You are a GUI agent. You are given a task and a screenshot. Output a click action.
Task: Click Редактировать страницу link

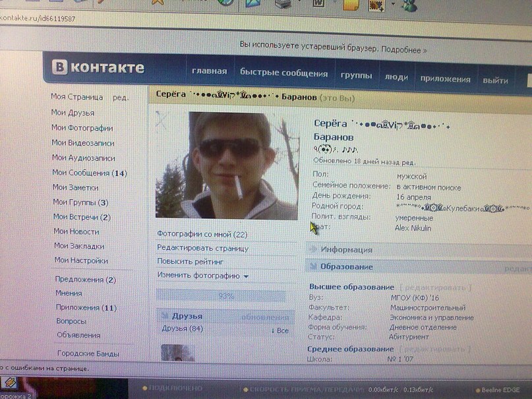[203, 248]
